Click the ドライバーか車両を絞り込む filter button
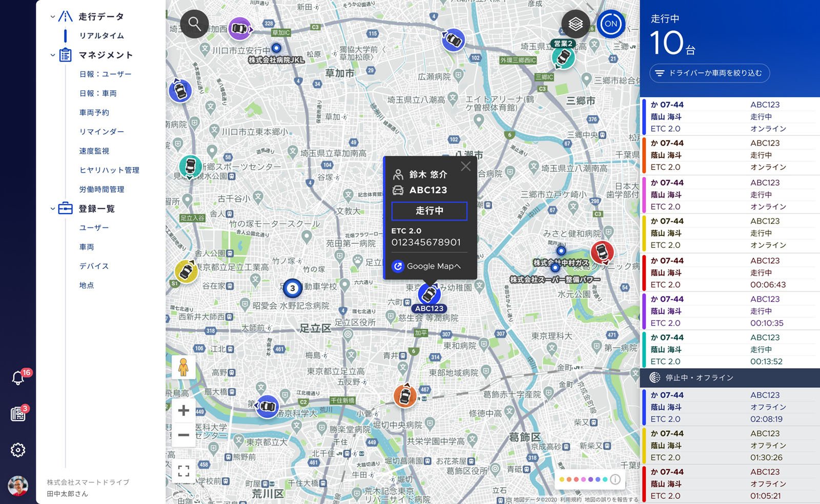820x504 pixels. [709, 73]
